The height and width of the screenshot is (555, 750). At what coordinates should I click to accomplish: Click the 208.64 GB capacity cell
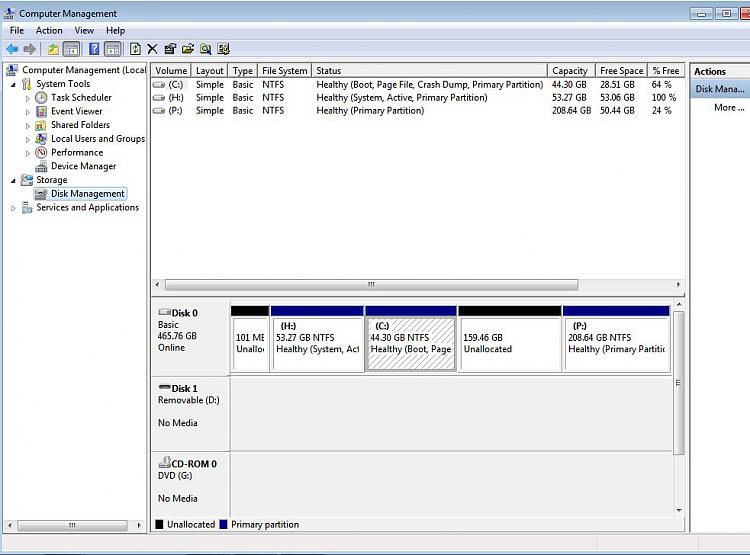coord(571,111)
